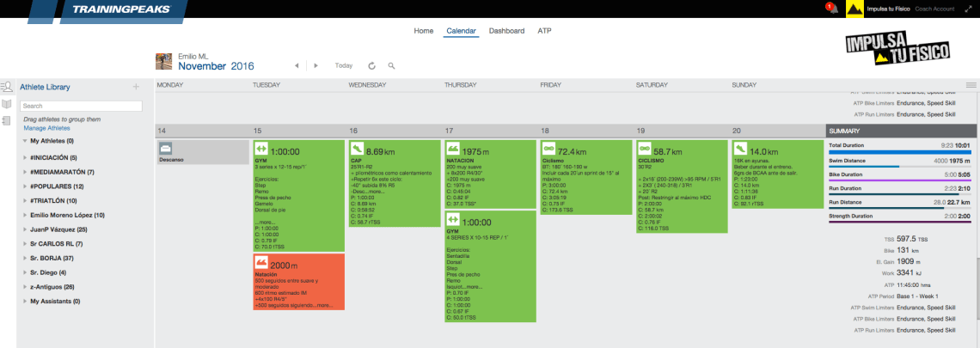Collapse the My Athletes group
Screen dimensions: 980x348
click(25, 141)
